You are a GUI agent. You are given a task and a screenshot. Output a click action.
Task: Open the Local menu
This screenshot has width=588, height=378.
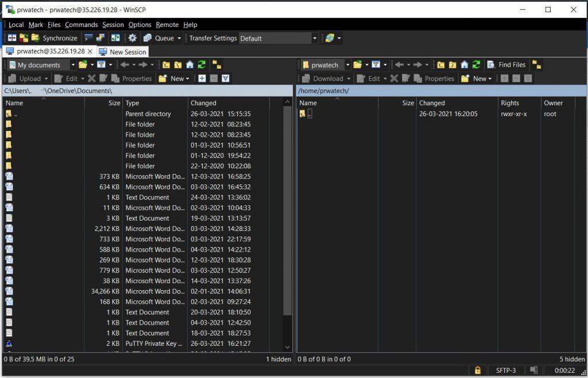coord(16,25)
